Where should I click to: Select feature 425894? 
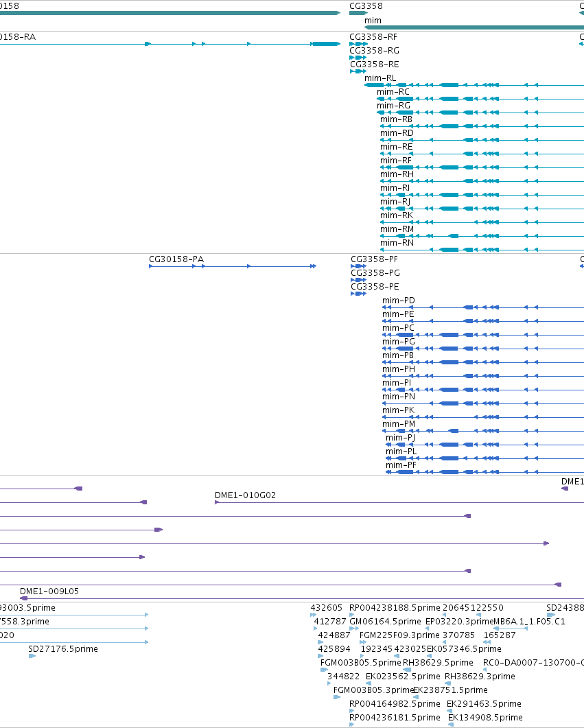click(x=334, y=649)
